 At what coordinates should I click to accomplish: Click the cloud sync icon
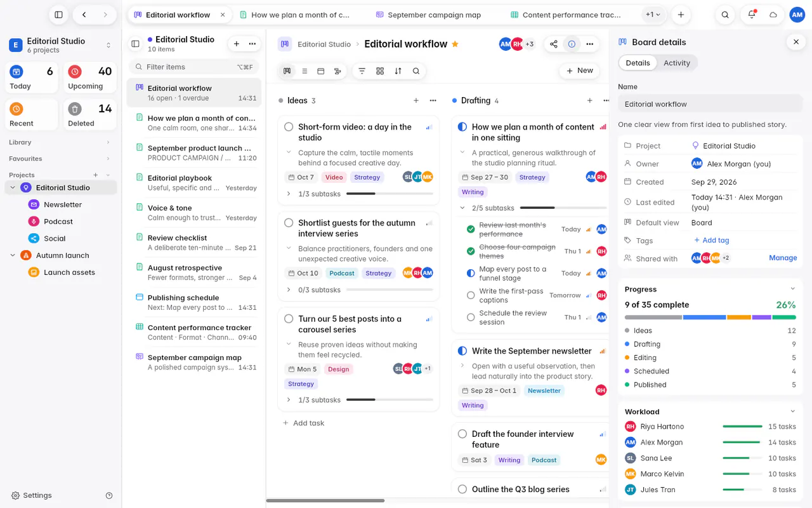point(773,15)
